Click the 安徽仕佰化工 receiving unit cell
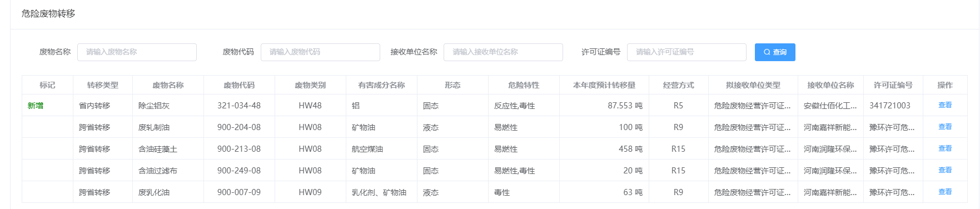 point(830,106)
